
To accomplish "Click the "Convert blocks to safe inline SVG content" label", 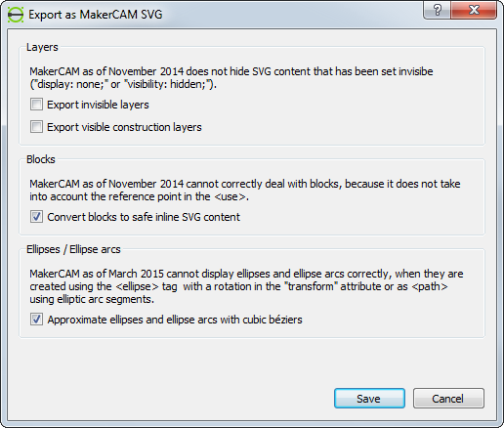I will (x=144, y=217).
